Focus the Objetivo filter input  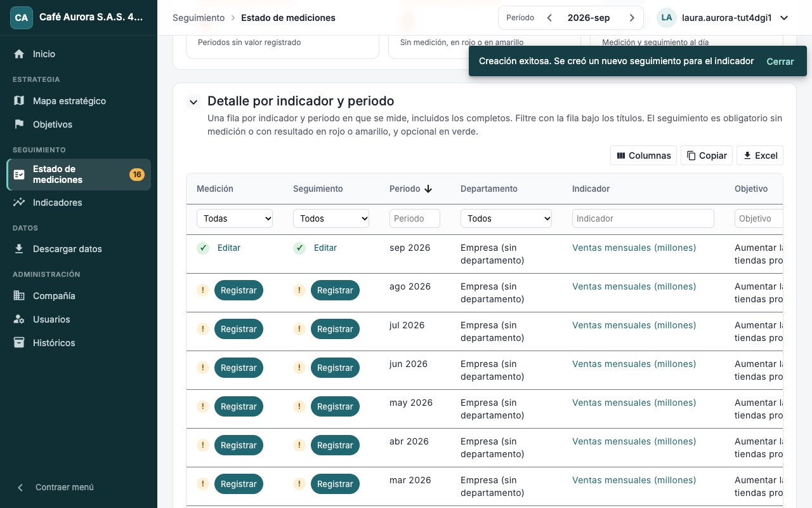tap(759, 218)
